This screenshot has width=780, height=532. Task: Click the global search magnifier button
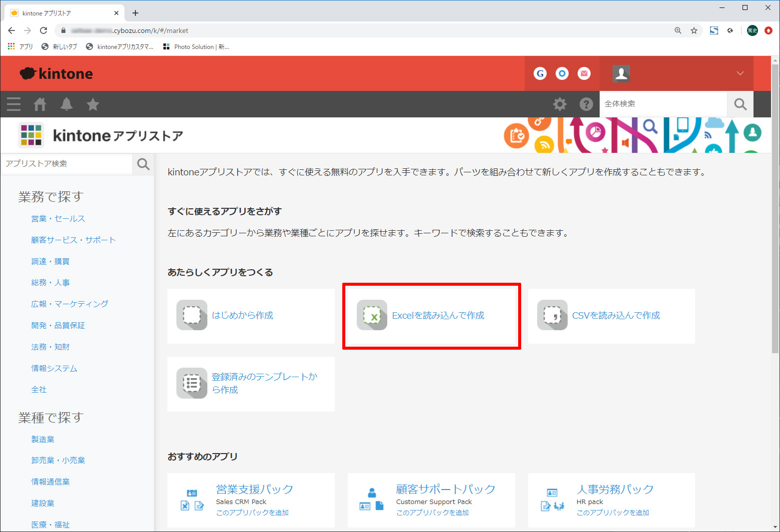tap(740, 104)
